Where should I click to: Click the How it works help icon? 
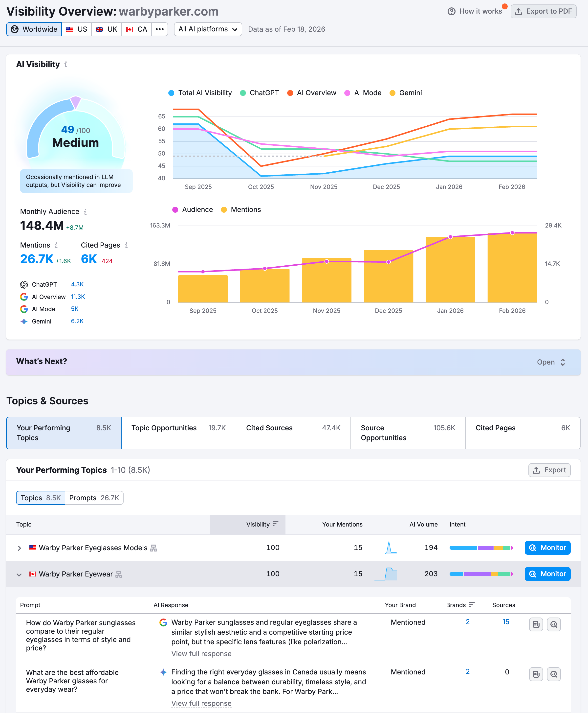click(x=452, y=11)
